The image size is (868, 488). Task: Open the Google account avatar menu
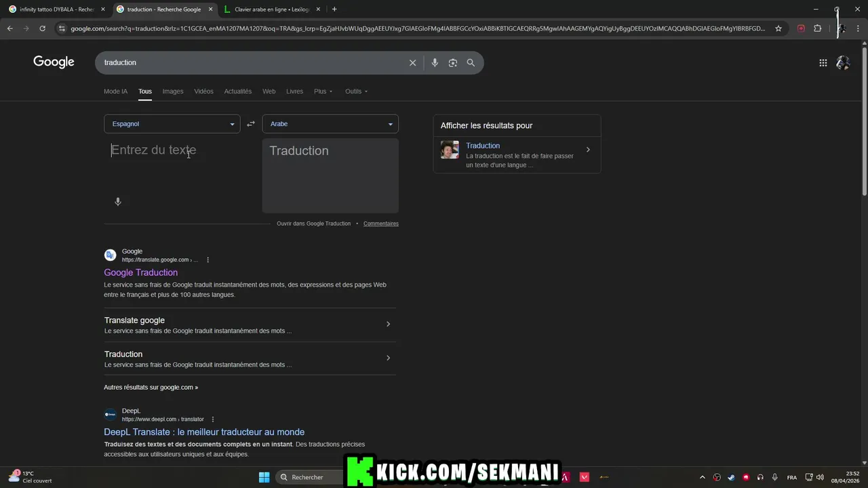[x=843, y=63]
